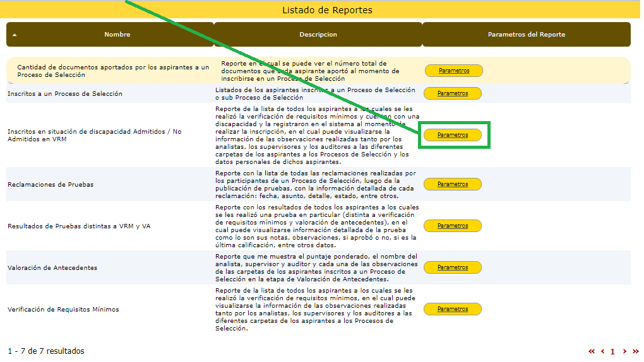Click the Parametros del Reporte column header
This screenshot has height=362, width=644.
[526, 35]
